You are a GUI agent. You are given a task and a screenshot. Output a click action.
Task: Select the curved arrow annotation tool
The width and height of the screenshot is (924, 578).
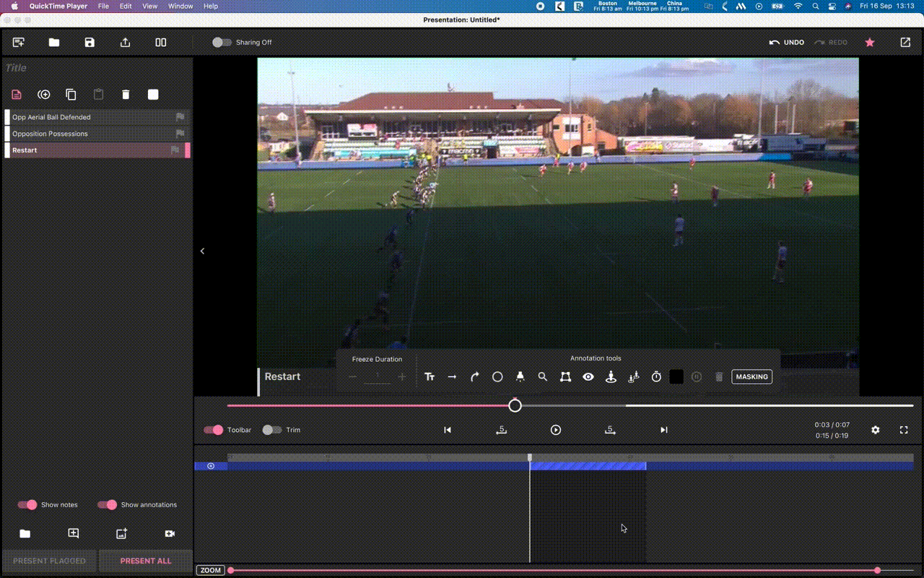(475, 376)
